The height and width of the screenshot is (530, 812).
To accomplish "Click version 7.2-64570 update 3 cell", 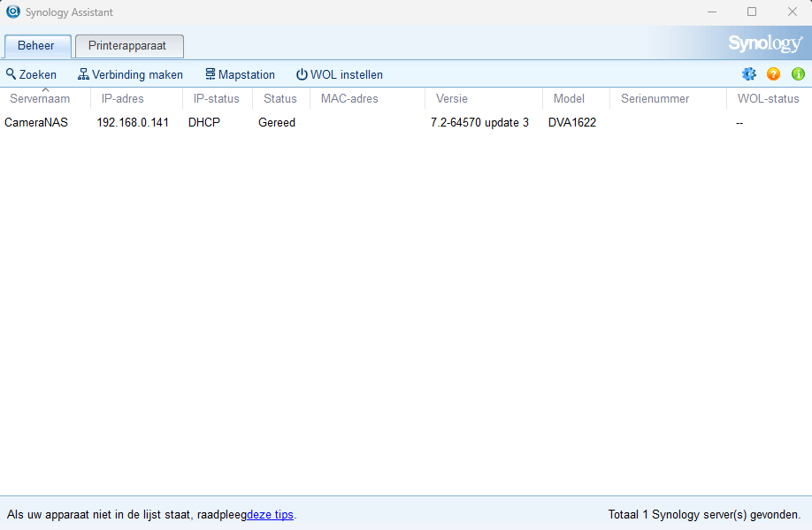I will coord(479,123).
